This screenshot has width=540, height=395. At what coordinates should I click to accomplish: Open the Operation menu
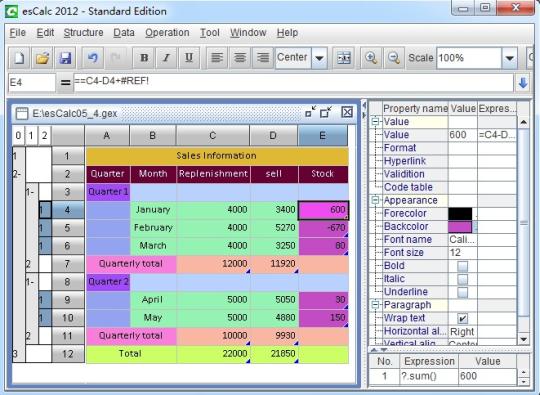pos(167,33)
